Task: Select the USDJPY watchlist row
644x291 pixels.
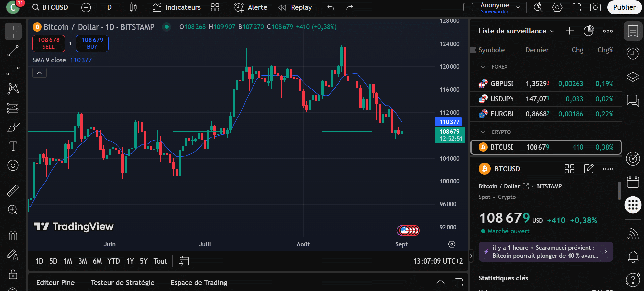Action: coord(545,99)
